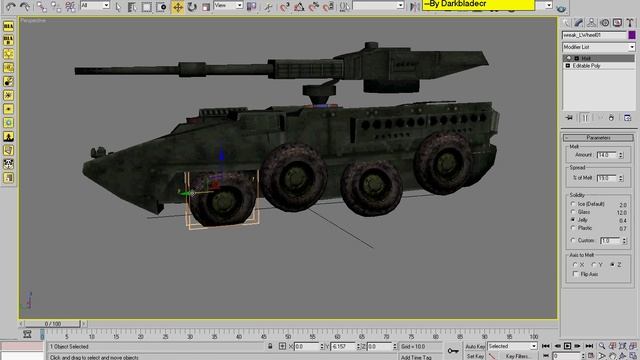Image resolution: width=640 pixels, height=360 pixels.
Task: Toggle the Melt modifier lightbulb visibility
Action: [568, 58]
